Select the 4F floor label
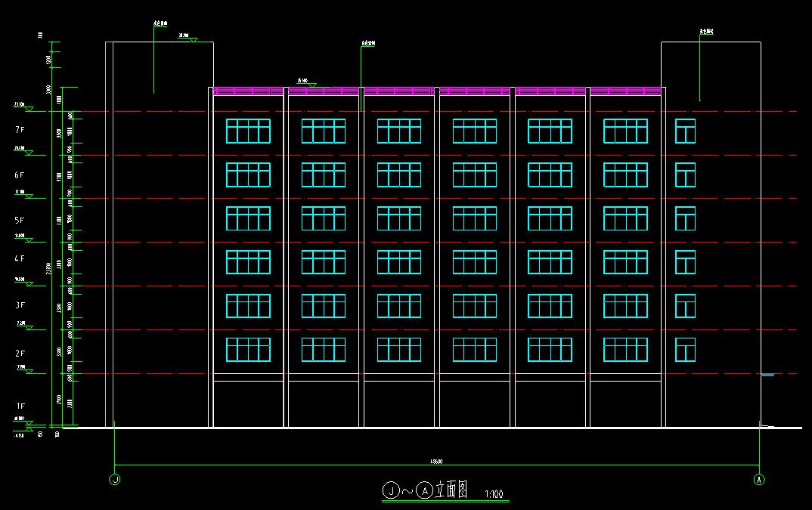 point(20,258)
